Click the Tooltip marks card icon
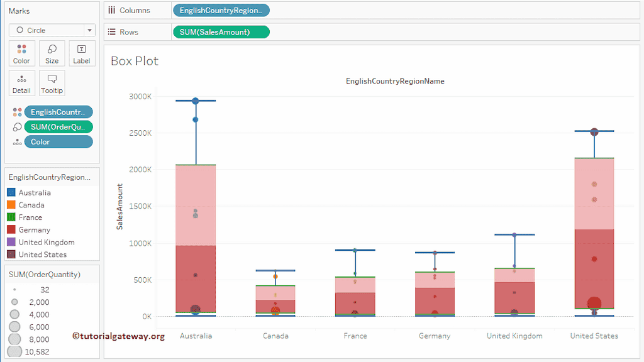The image size is (644, 362). pyautogui.click(x=52, y=83)
